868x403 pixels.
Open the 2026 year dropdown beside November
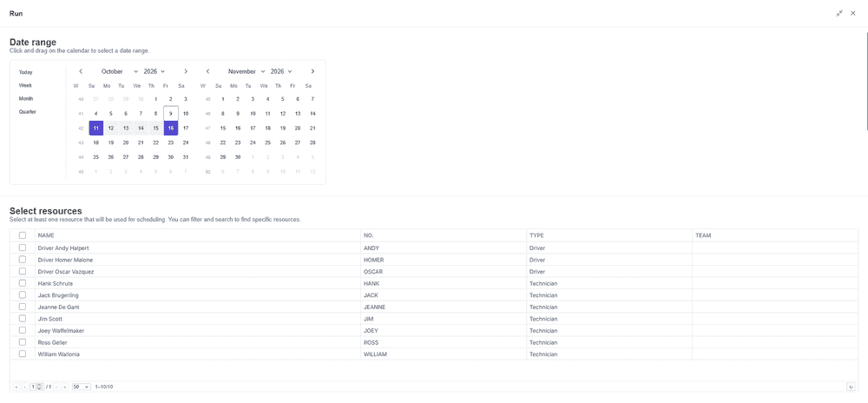click(x=281, y=71)
